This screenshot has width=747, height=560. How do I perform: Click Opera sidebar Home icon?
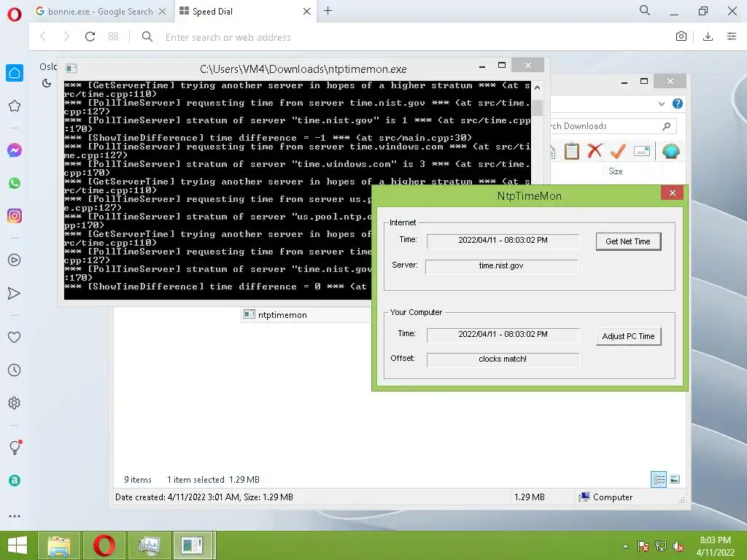tap(15, 73)
